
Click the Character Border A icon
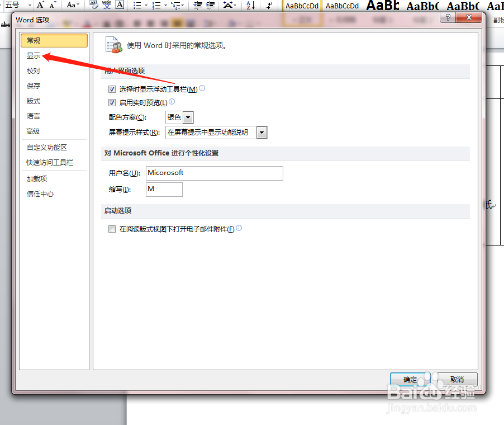click(120, 5)
